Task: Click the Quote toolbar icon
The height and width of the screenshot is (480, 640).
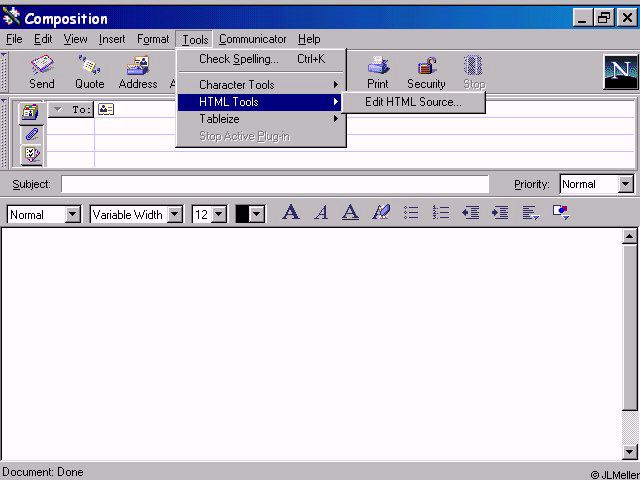Action: [x=89, y=72]
